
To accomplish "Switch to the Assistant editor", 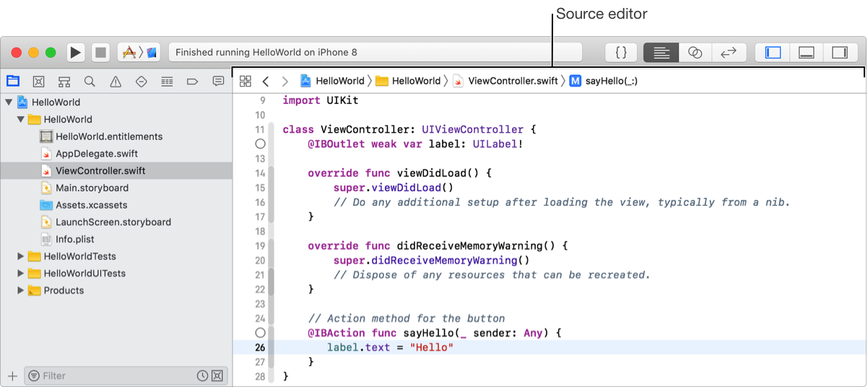I will (x=695, y=53).
